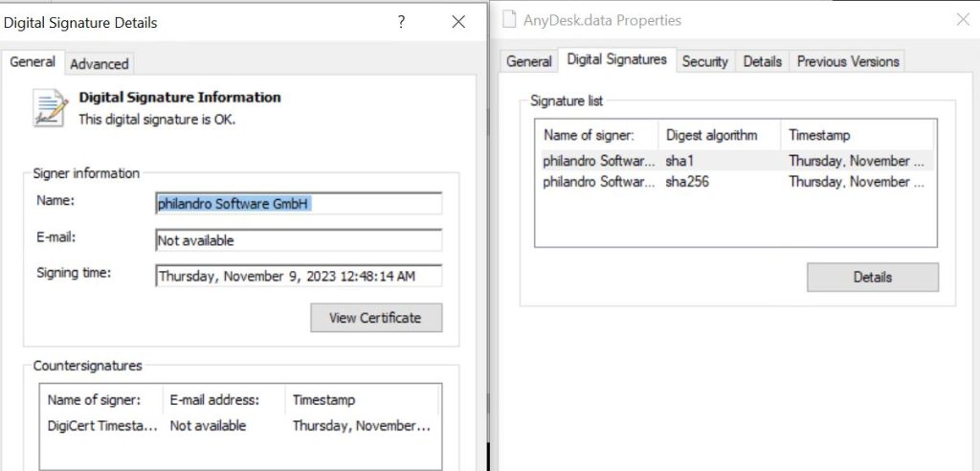The image size is (980, 471).
Task: Click the digital signature certificate icon
Action: [x=50, y=107]
